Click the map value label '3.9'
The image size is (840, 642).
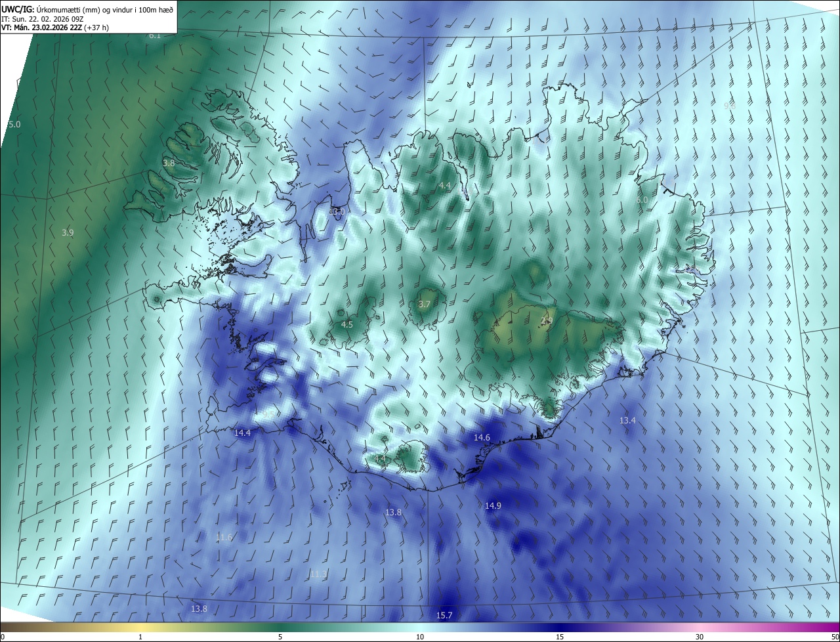[x=68, y=232]
